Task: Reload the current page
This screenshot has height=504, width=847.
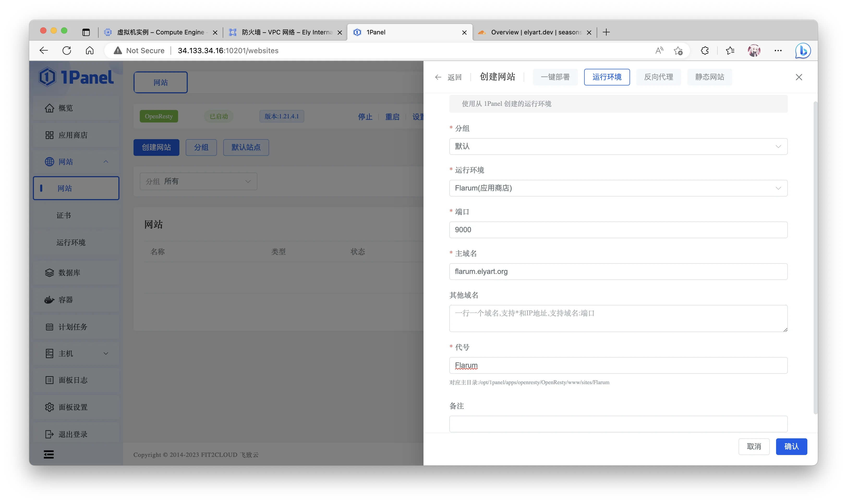Action: point(66,51)
